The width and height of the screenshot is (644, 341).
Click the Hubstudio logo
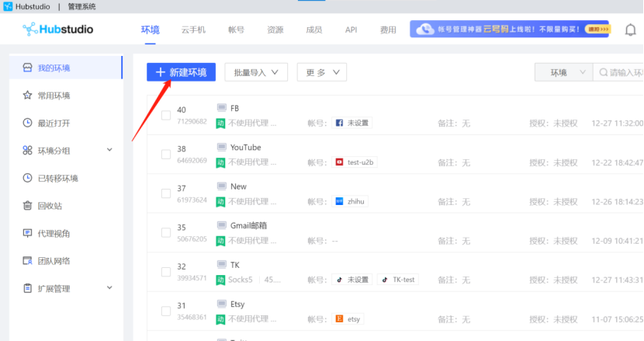pyautogui.click(x=58, y=30)
